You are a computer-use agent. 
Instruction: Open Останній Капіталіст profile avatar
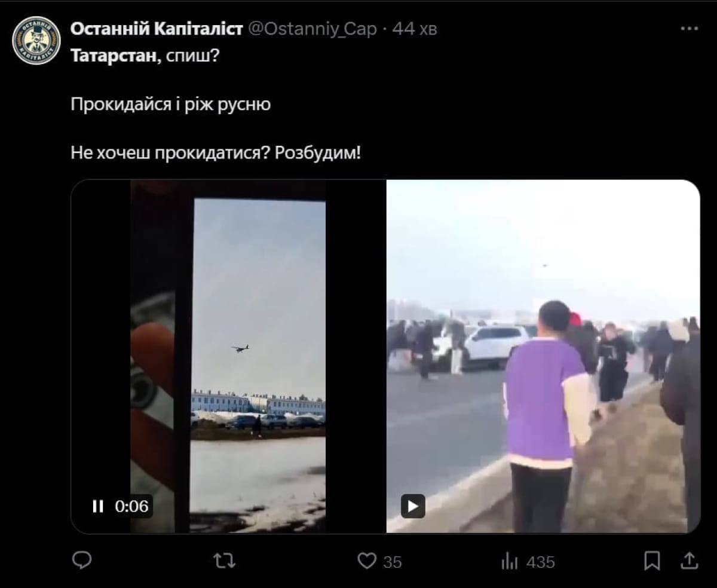coord(36,41)
